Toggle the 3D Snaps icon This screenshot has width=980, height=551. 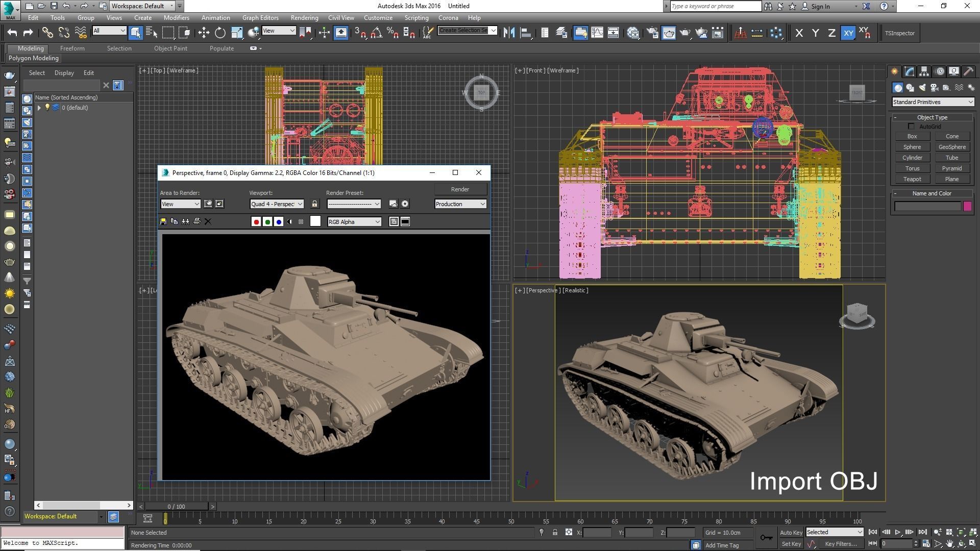tap(360, 33)
